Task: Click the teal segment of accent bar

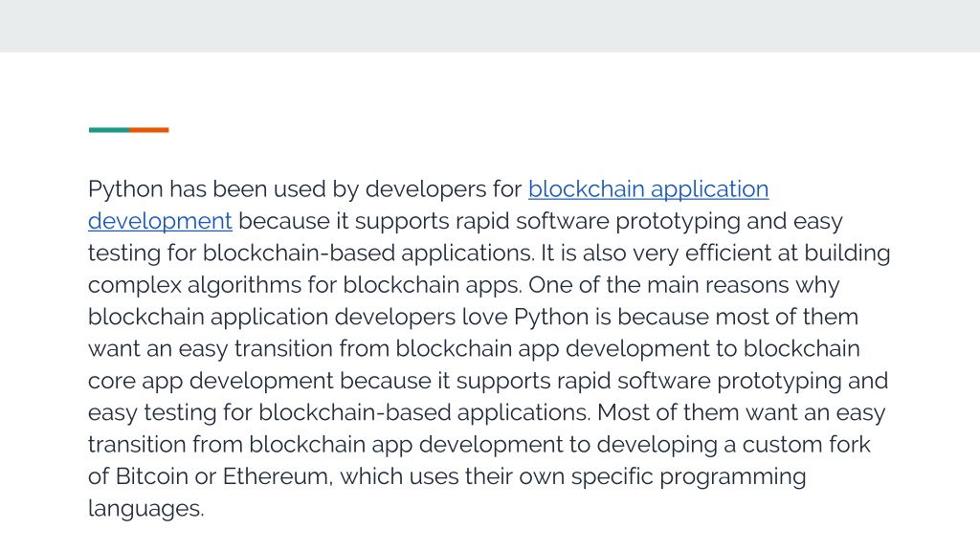Action: [109, 130]
